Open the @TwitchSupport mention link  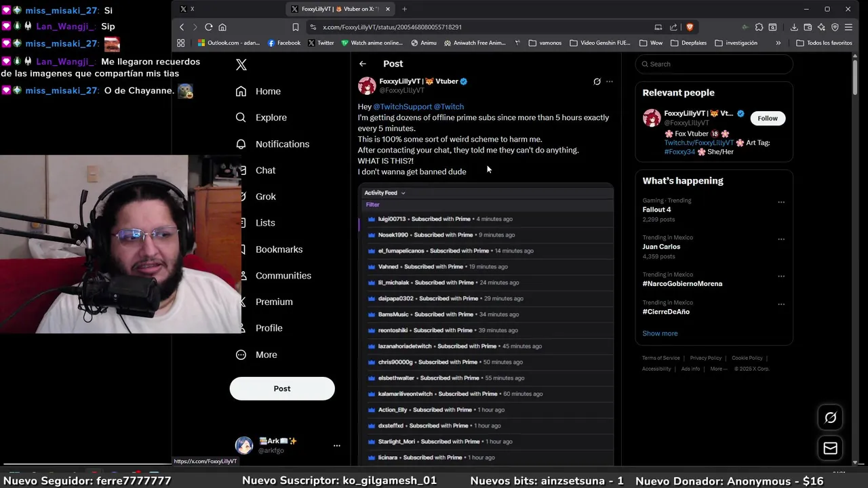pos(403,106)
